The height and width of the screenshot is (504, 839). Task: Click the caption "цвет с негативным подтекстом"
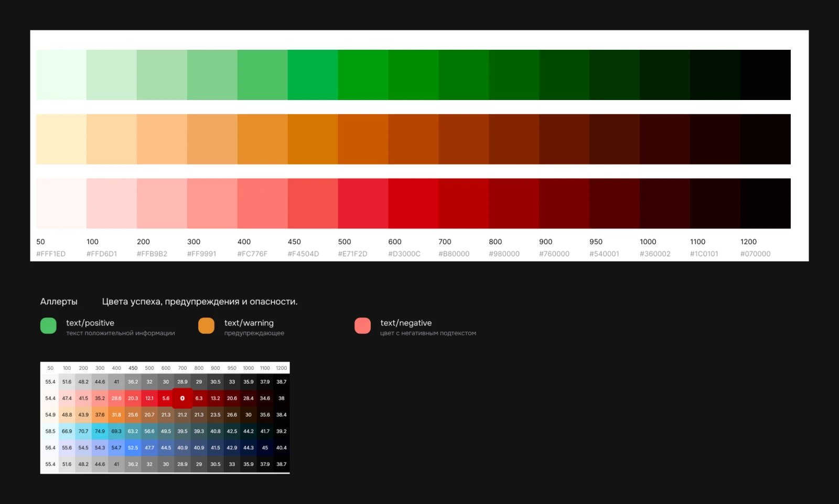428,333
